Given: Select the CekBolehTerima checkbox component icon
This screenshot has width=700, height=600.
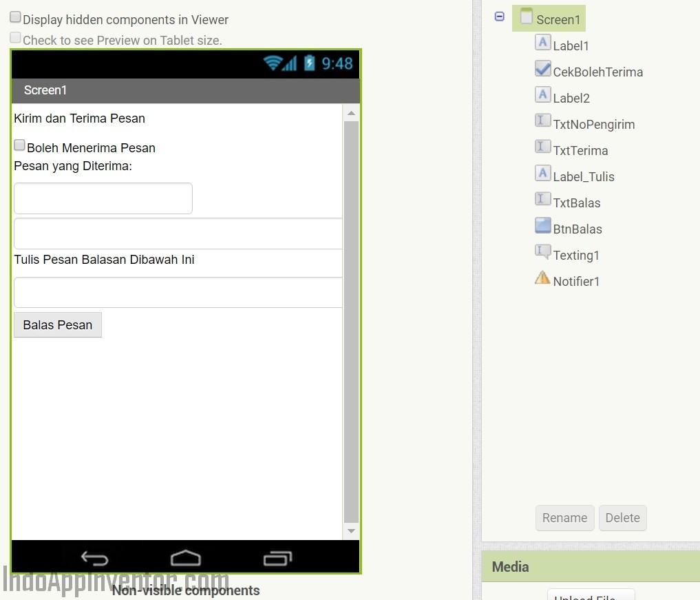Looking at the screenshot, I should [542, 69].
